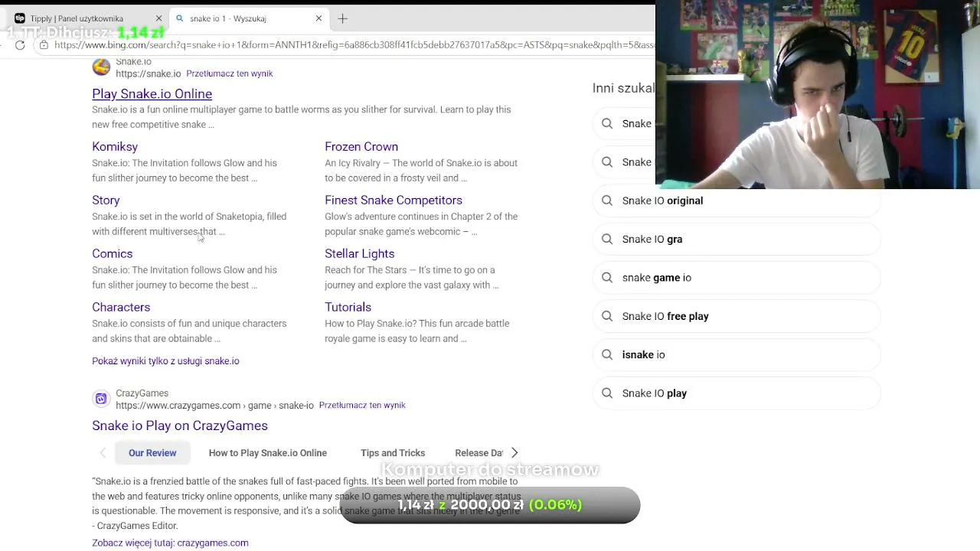
Task: Switch to How to Play Snake.io Online tab
Action: coord(268,453)
